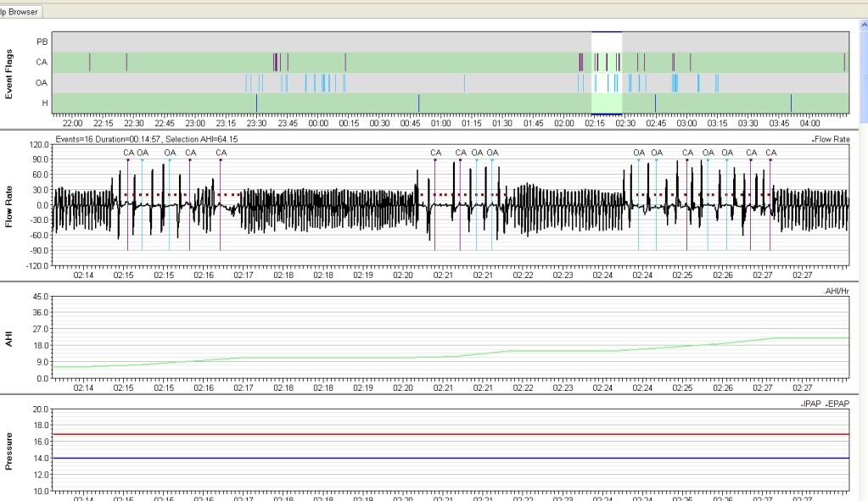The width and height of the screenshot is (868, 501).
Task: Click the 02:20 label under Flow Rate graph
Action: 403,275
